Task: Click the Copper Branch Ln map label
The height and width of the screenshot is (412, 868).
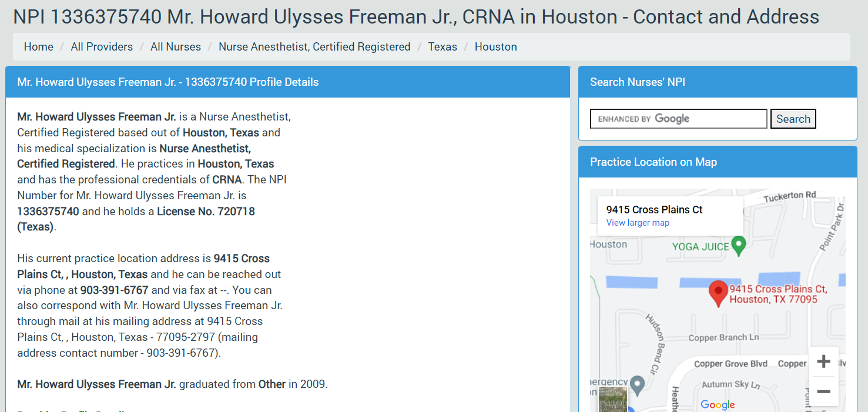Action: pos(723,337)
